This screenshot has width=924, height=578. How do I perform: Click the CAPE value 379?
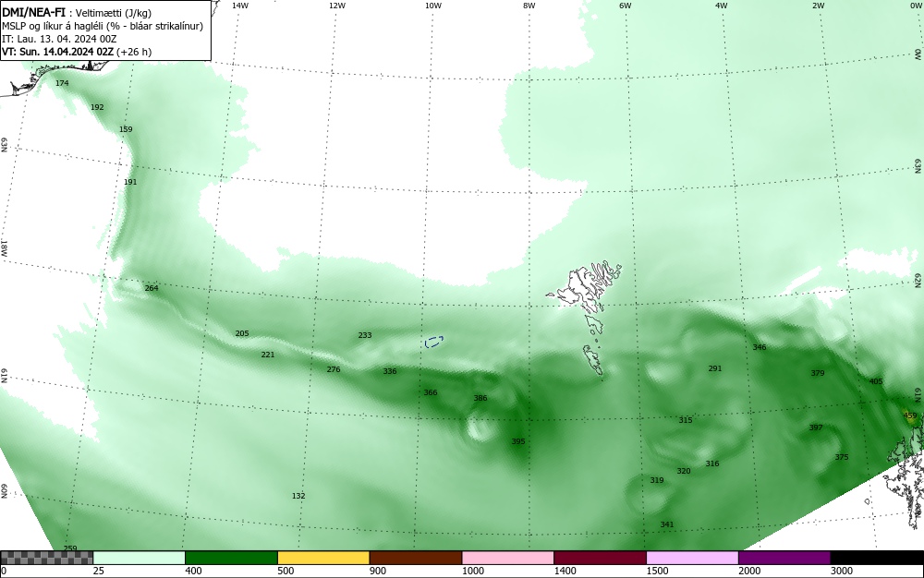pyautogui.click(x=818, y=373)
